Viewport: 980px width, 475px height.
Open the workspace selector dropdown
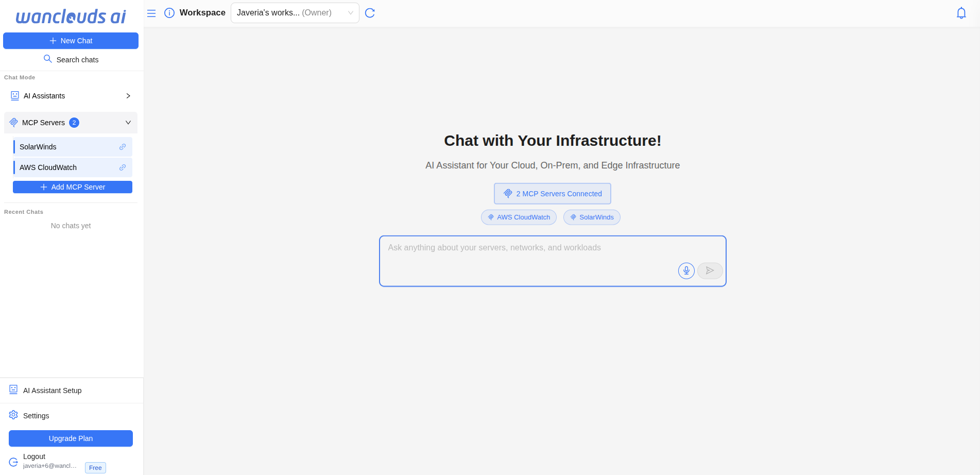tap(295, 13)
